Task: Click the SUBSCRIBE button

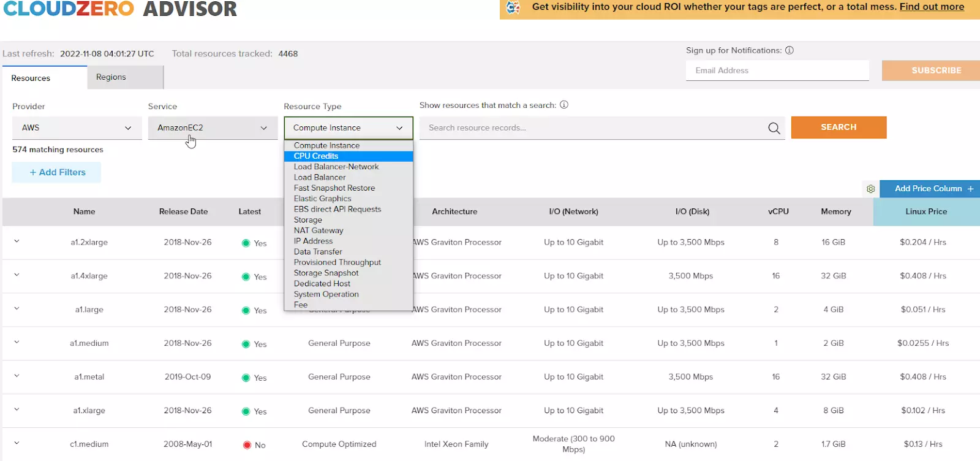Action: [931, 70]
